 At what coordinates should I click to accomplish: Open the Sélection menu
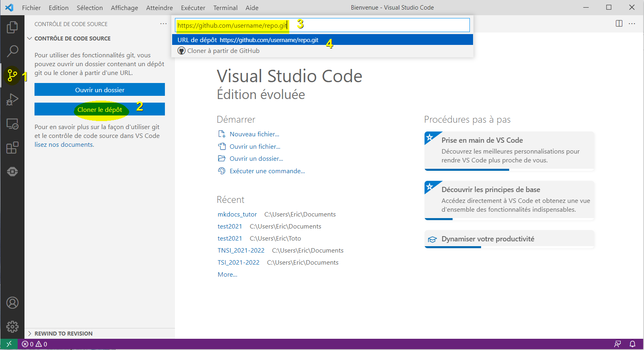click(90, 8)
